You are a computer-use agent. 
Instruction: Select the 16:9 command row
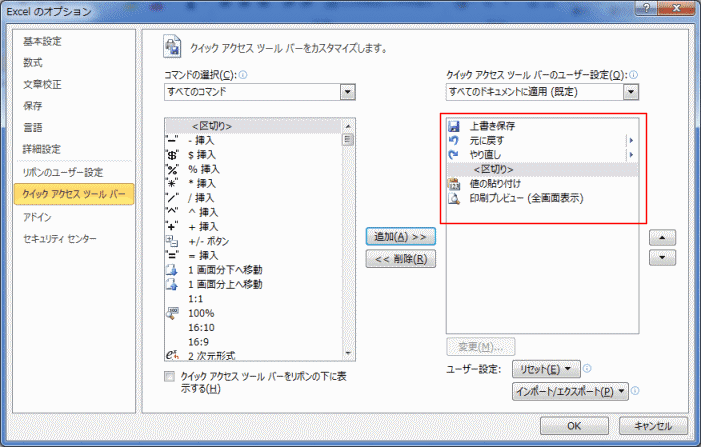pyautogui.click(x=253, y=342)
